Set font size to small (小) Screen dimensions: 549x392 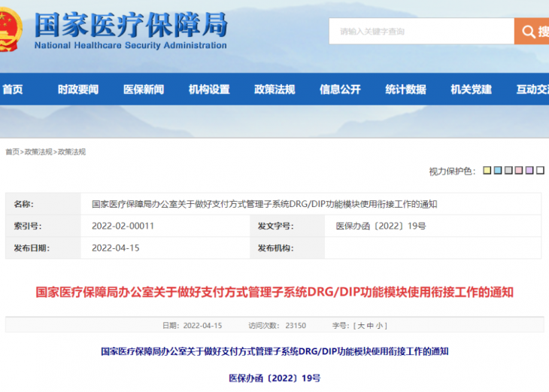pos(381,326)
